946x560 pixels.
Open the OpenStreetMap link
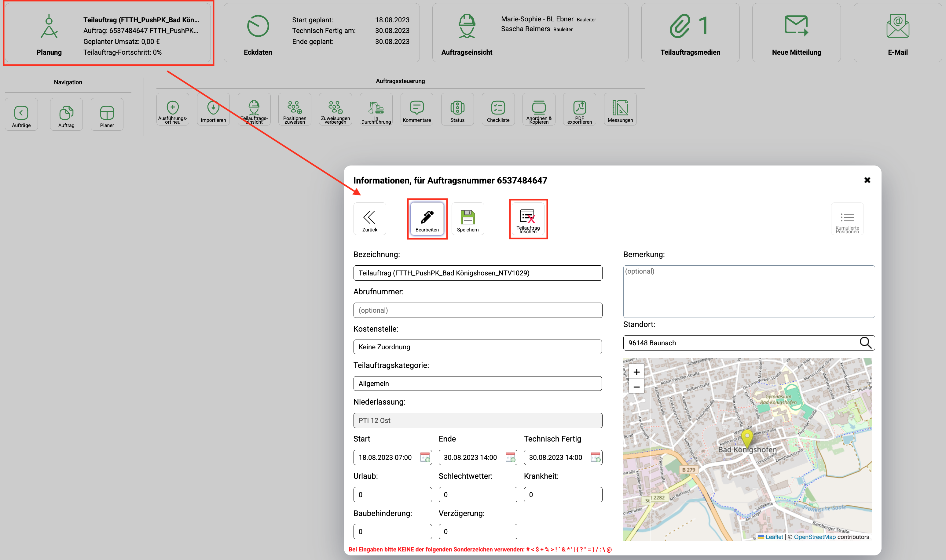814,537
